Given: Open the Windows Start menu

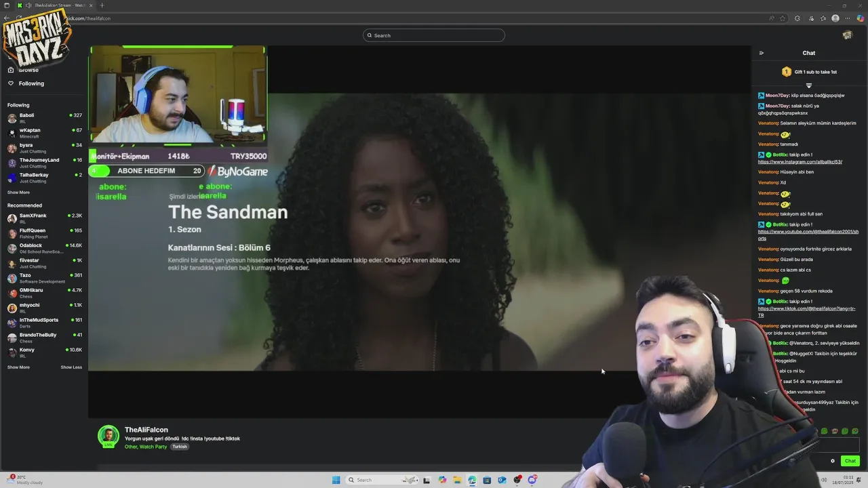Looking at the screenshot, I should (x=336, y=480).
